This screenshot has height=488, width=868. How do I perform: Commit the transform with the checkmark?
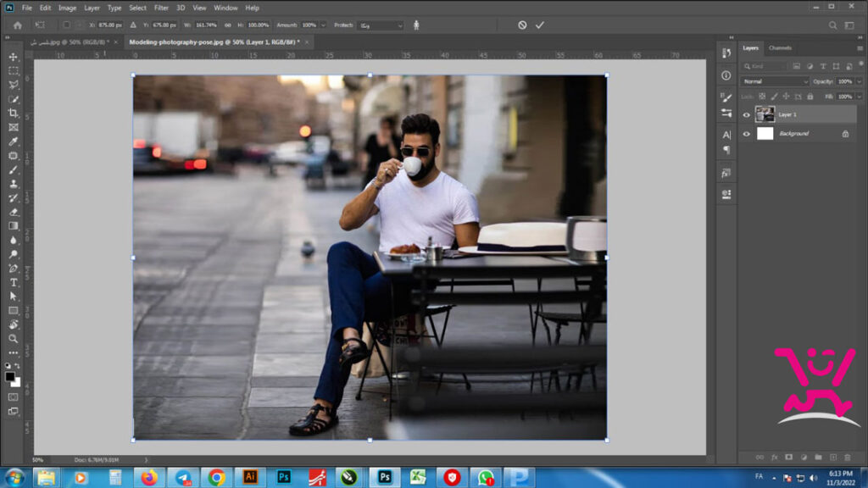(540, 25)
